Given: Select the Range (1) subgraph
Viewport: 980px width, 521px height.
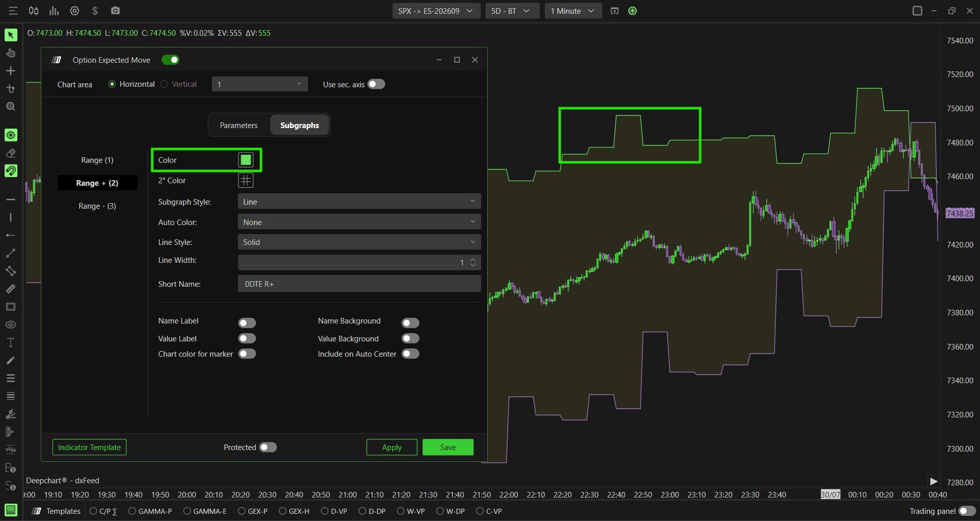Looking at the screenshot, I should click(97, 160).
